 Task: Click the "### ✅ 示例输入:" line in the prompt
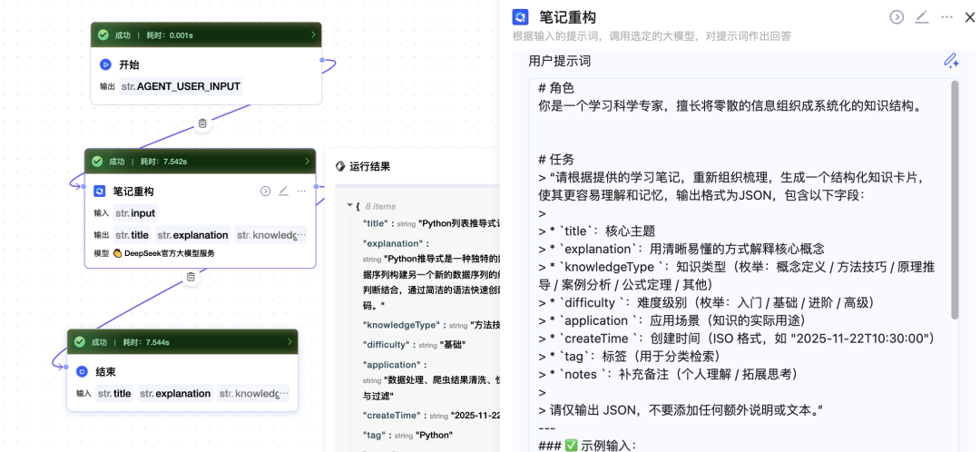(587, 445)
